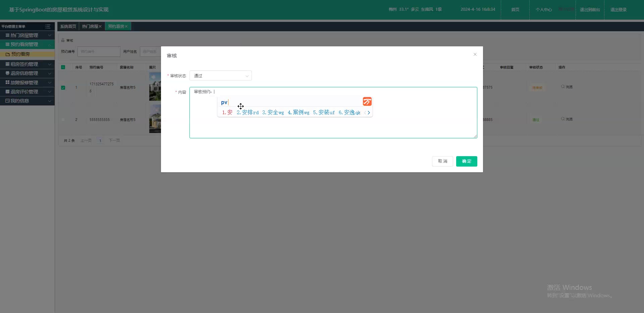Show previous page of IME candidates
Image resolution: width=644 pixels, height=313 pixels.
365,113
